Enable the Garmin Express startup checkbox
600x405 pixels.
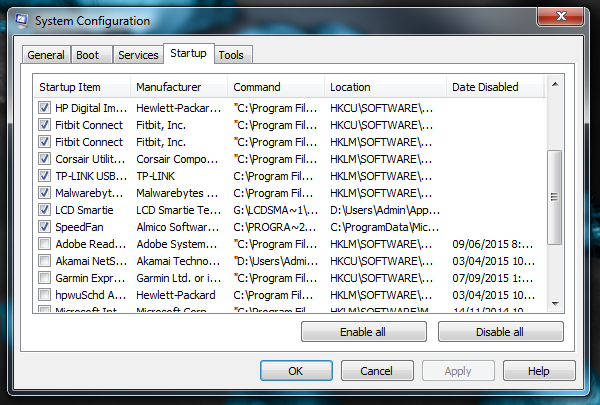(44, 278)
